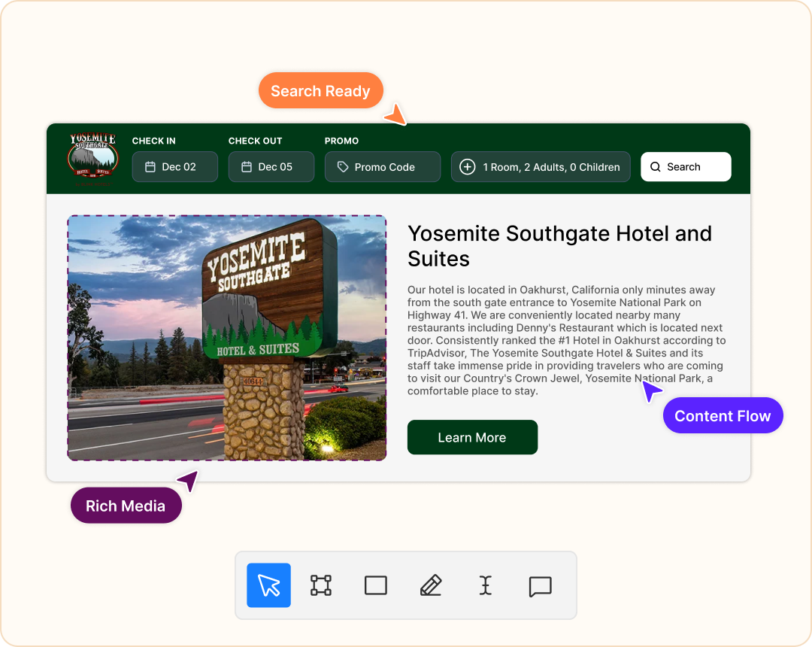Select the text cursor tool

pyautogui.click(x=485, y=585)
